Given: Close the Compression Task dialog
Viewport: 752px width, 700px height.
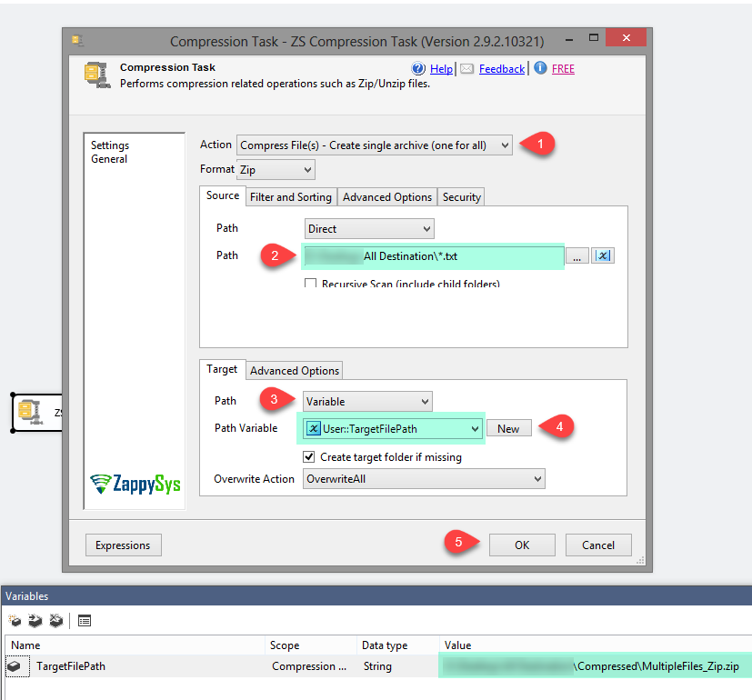Looking at the screenshot, I should coord(627,38).
